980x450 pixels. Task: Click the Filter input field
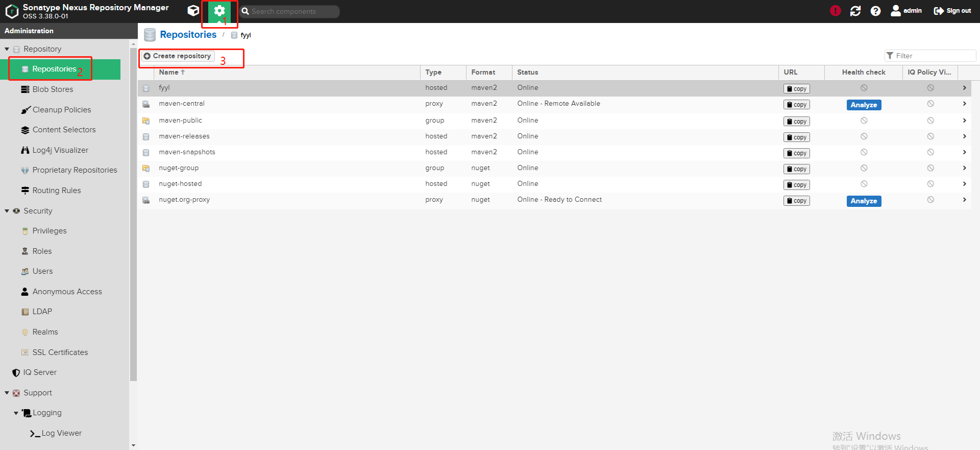pos(930,56)
